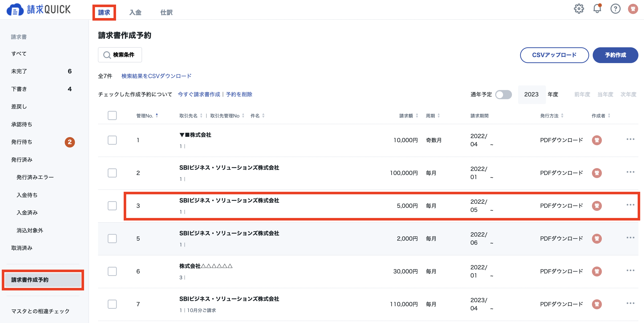The image size is (644, 323).
Task: Open the notifications bell
Action: (x=597, y=9)
